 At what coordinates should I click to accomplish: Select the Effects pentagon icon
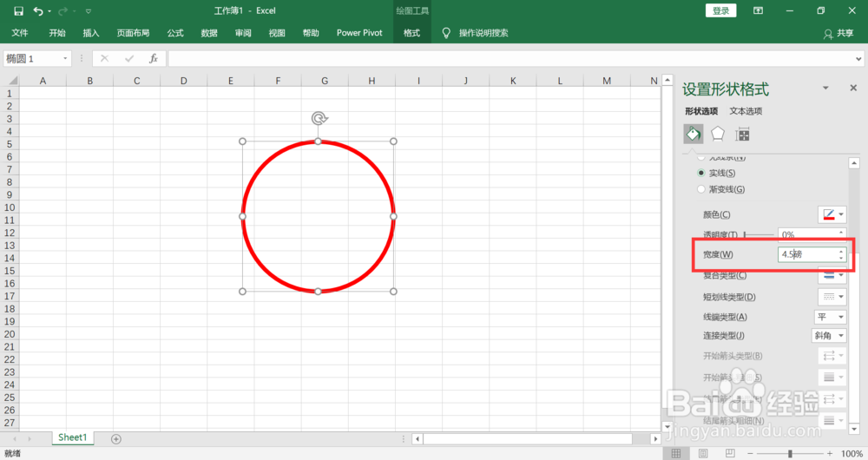[x=718, y=134]
